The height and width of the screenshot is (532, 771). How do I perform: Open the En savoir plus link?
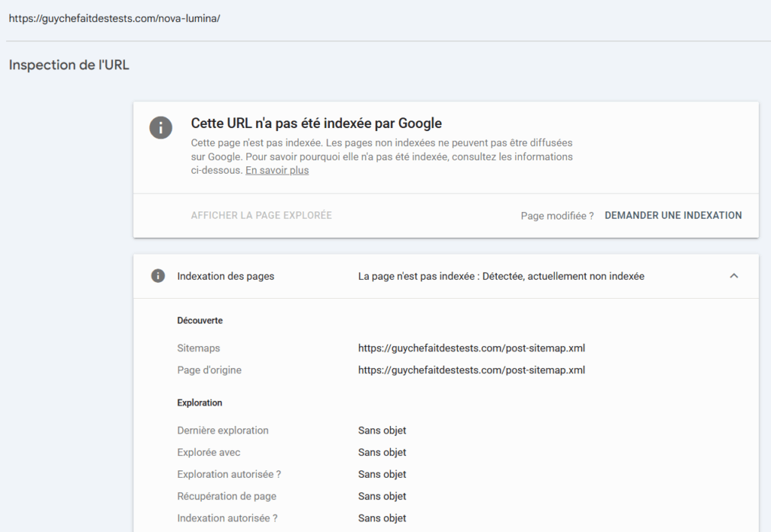coord(277,171)
